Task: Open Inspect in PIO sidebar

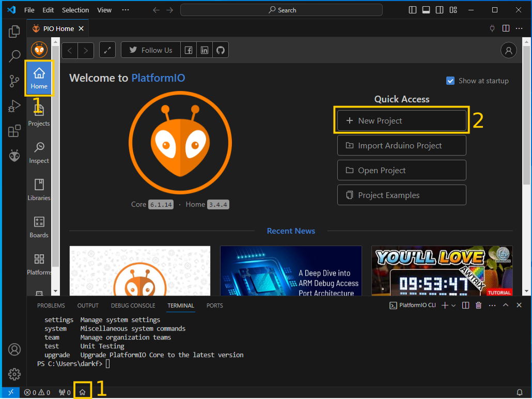Action: pos(39,153)
